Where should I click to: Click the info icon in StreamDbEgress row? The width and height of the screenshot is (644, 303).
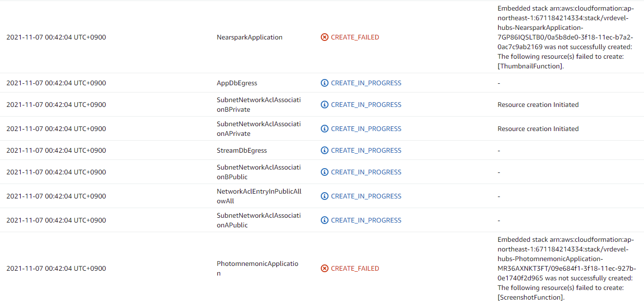point(325,150)
